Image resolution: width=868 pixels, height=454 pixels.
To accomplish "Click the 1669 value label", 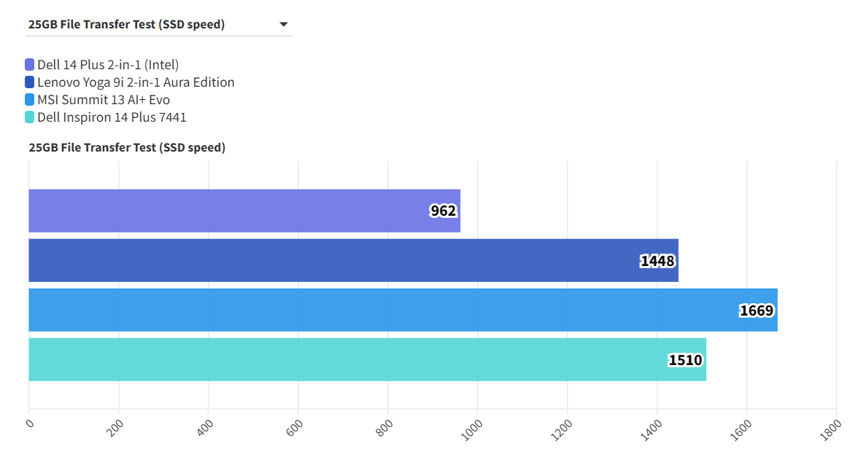I will coord(756,310).
